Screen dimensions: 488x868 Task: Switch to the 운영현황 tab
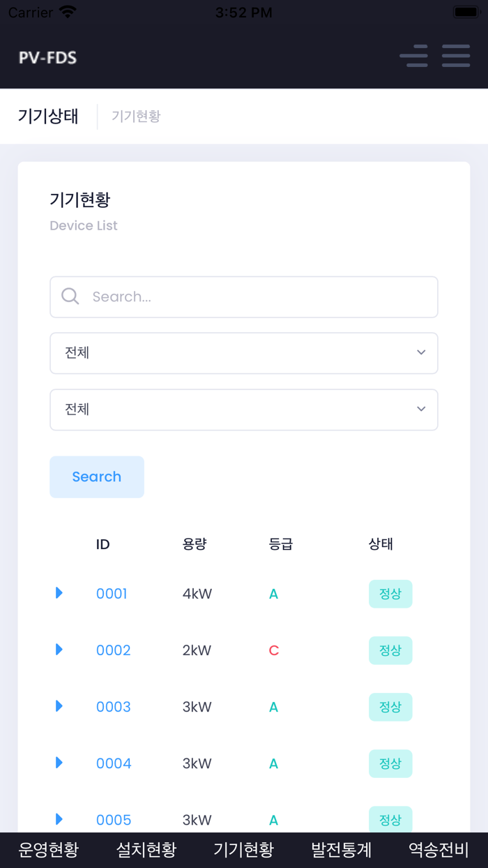tap(49, 850)
